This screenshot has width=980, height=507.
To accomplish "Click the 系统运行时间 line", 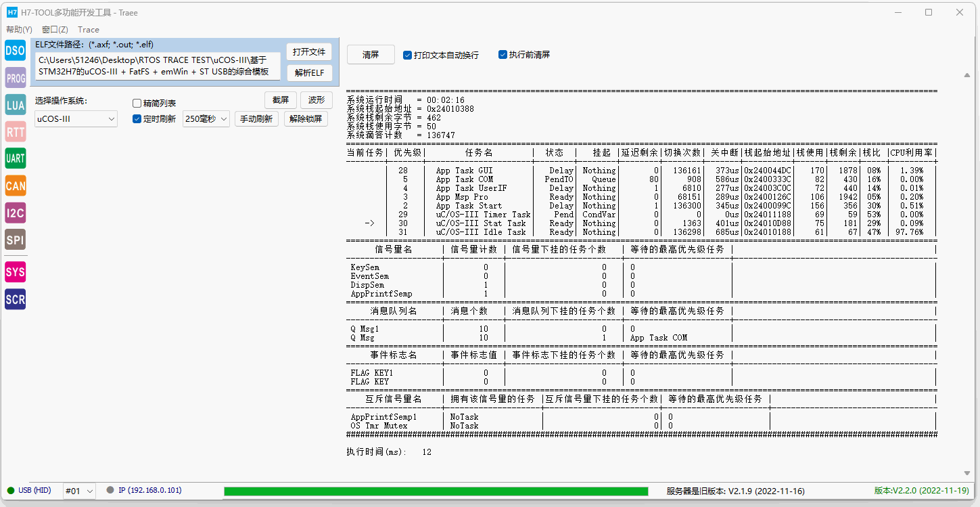I will pos(406,100).
